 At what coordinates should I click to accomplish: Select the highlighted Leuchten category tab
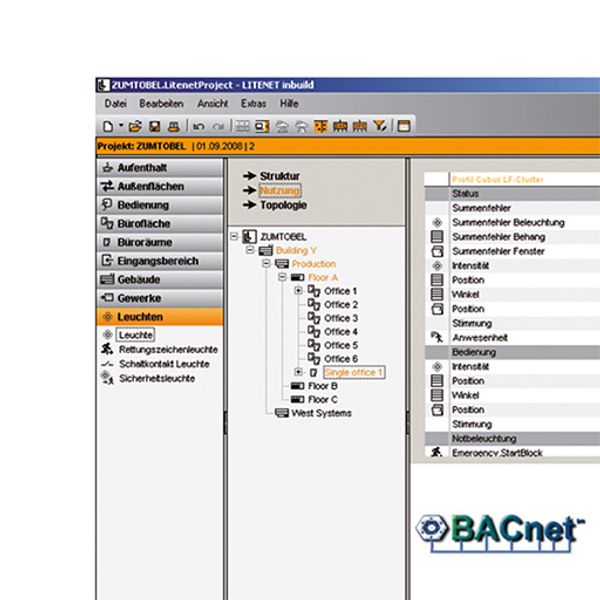(160, 317)
